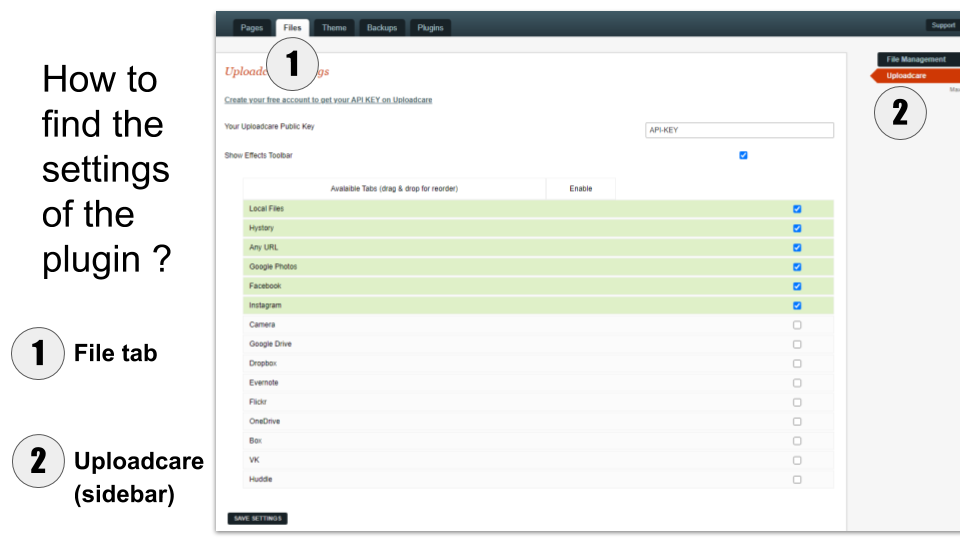Enable the Evernote checkbox
Screen dimensions: 960x540
click(x=797, y=383)
